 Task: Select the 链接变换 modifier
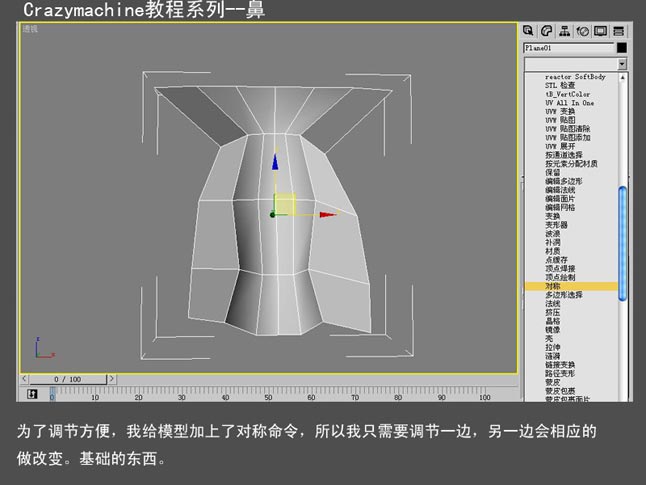point(560,365)
